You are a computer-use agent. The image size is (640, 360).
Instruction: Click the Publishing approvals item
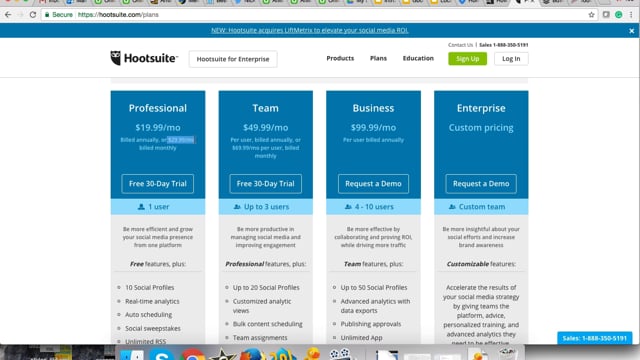click(371, 324)
